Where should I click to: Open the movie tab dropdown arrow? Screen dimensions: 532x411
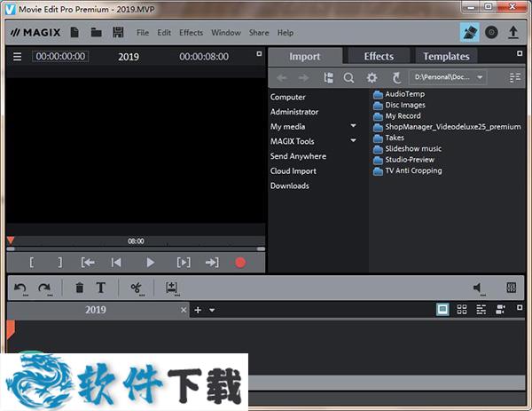[x=212, y=310]
